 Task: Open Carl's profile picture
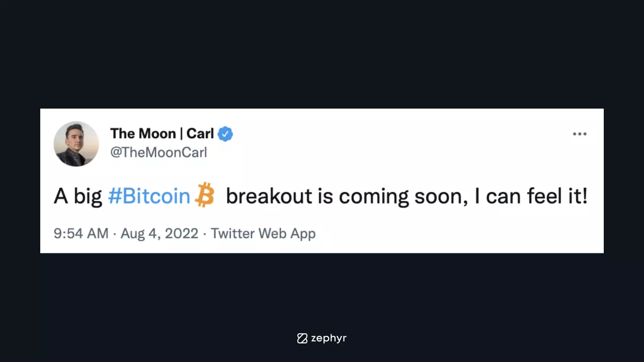(76, 144)
